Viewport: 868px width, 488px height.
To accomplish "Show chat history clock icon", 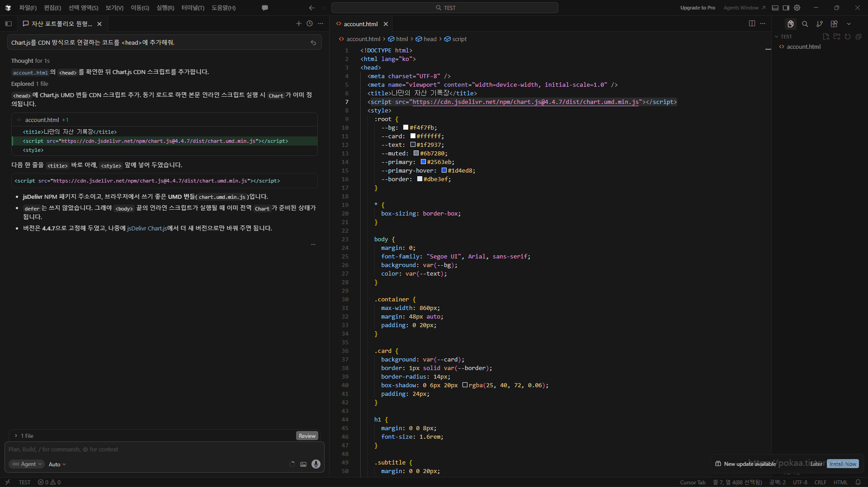I will point(310,23).
